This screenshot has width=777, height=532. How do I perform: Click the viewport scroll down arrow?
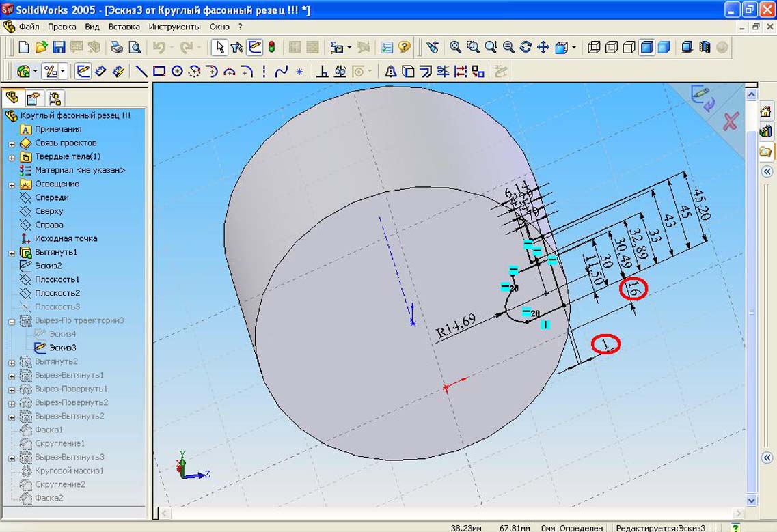click(x=751, y=501)
